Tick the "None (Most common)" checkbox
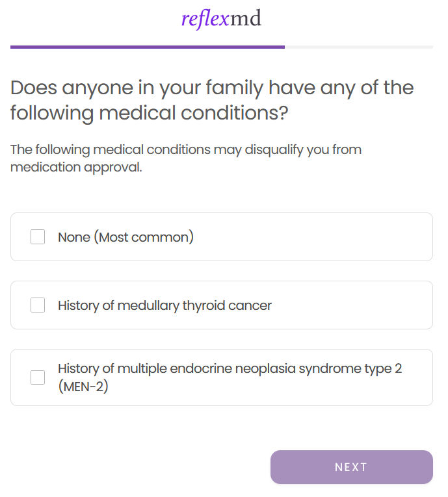Viewport: 448px width, 497px height. [x=38, y=237]
